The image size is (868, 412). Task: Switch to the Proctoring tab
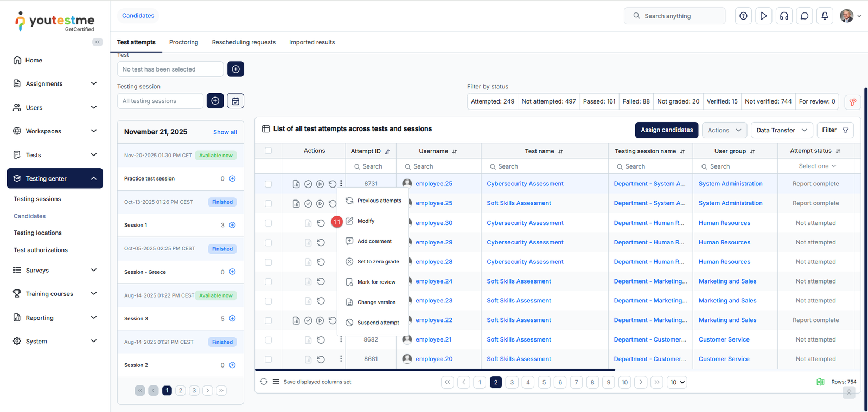tap(183, 42)
